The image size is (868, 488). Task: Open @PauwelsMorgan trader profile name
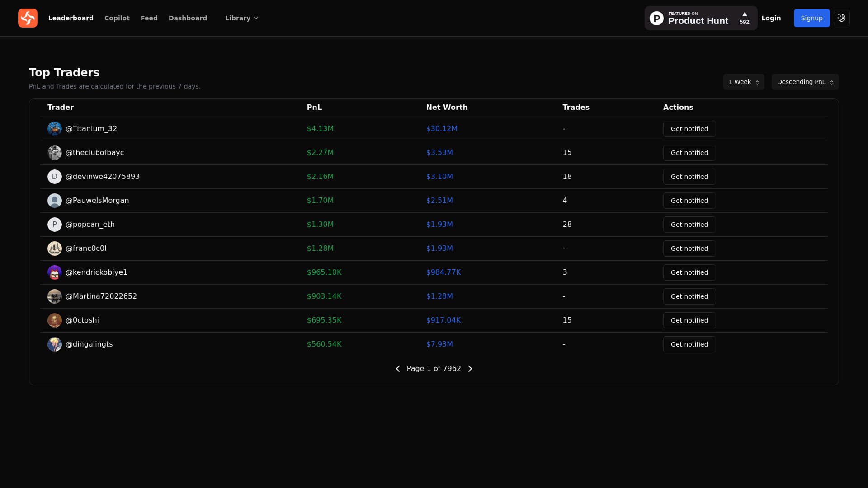click(x=97, y=201)
